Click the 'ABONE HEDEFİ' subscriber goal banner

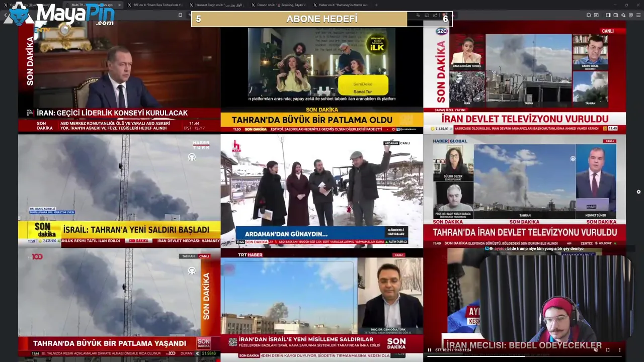(x=322, y=19)
